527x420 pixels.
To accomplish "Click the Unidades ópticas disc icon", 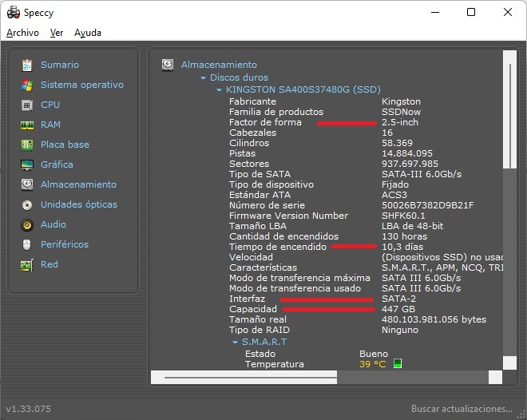I will [x=27, y=204].
